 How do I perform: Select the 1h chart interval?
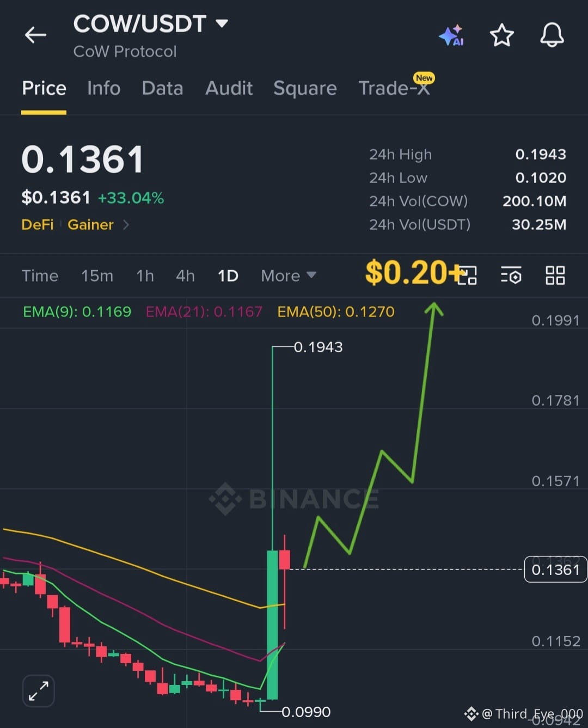(145, 276)
